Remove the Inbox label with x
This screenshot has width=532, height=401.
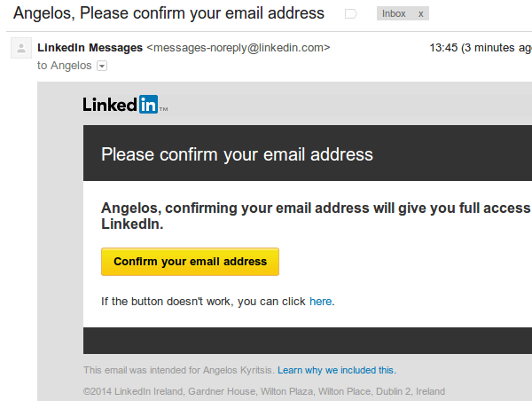point(420,14)
